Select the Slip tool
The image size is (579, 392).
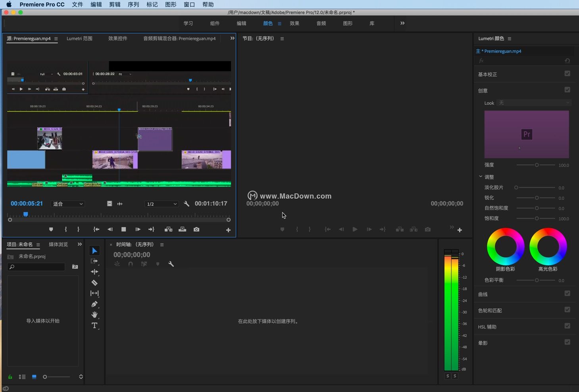pos(94,293)
